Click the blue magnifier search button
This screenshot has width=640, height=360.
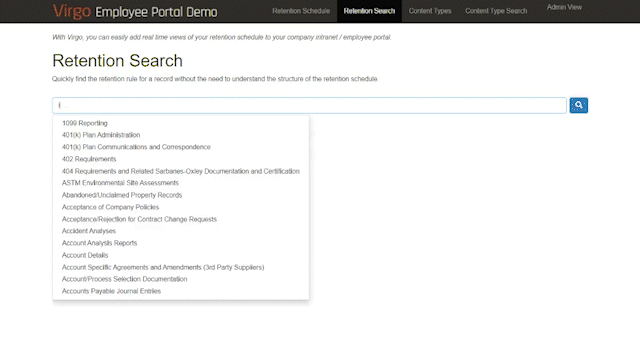tap(578, 105)
